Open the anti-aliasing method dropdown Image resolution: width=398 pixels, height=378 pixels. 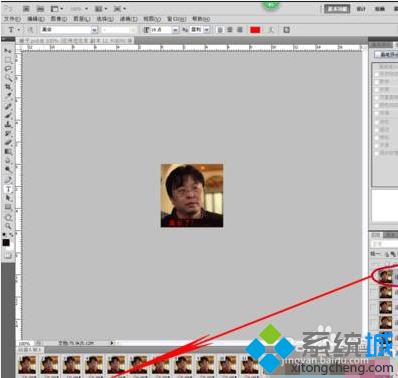click(x=207, y=30)
